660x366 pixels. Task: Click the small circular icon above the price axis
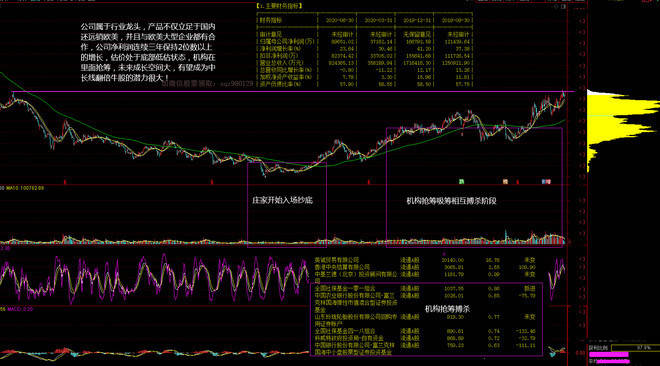click(556, 7)
